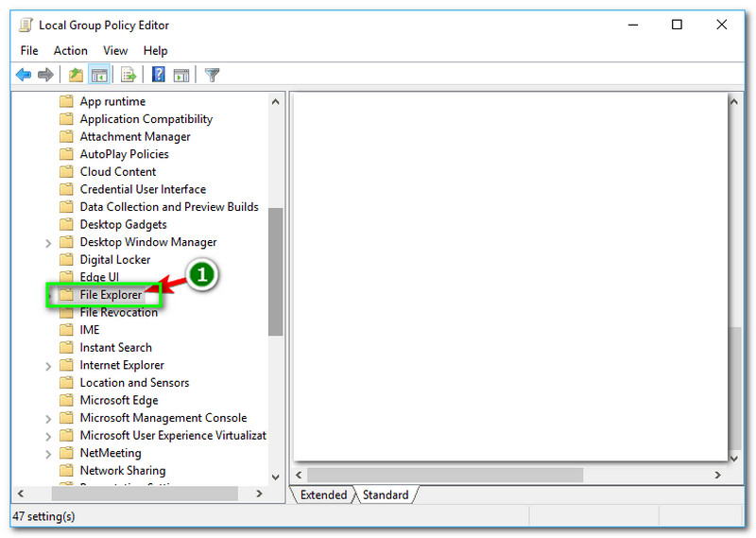Click the Back arrow toolbar icon
This screenshot has height=538, width=756.
[24, 75]
